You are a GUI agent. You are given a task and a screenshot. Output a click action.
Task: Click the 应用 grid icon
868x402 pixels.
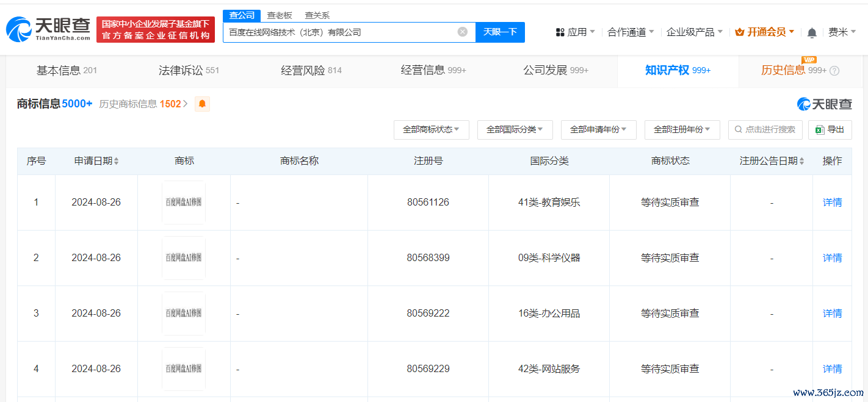tap(560, 32)
